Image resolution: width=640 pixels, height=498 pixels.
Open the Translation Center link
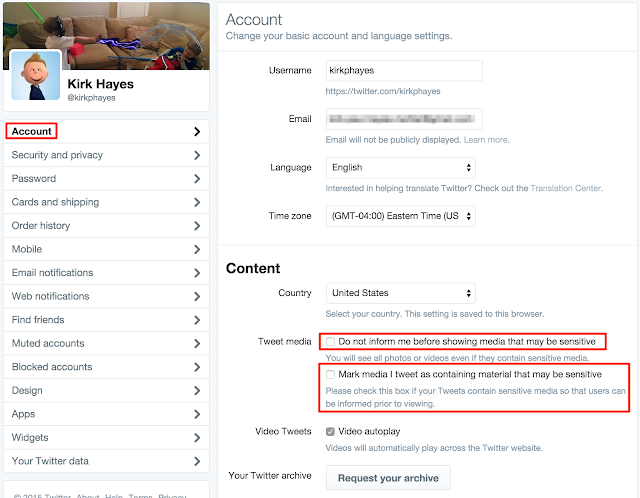[573, 188]
